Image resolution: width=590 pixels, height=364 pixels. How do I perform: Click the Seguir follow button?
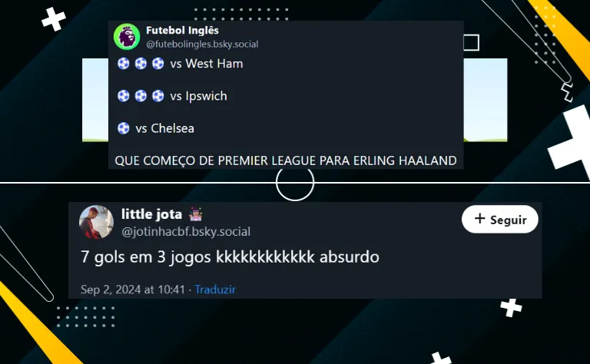click(x=499, y=219)
